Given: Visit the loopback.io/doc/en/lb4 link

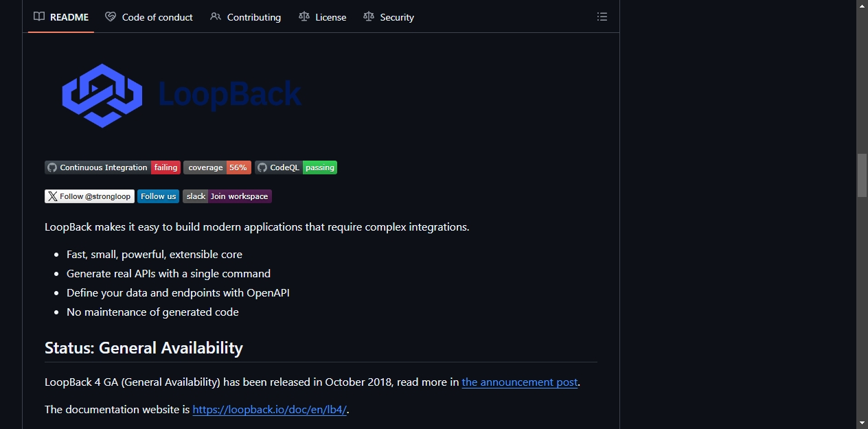Looking at the screenshot, I should point(270,410).
